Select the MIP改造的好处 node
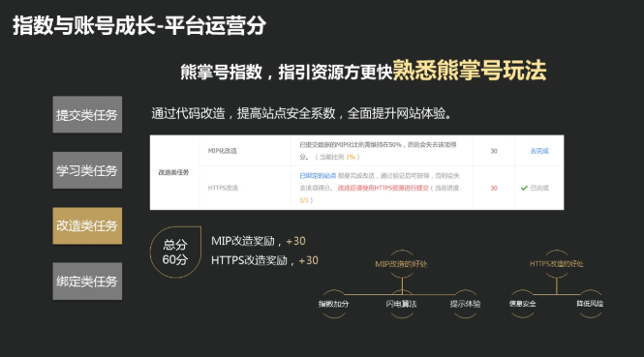The width and height of the screenshot is (644, 357). [x=401, y=264]
